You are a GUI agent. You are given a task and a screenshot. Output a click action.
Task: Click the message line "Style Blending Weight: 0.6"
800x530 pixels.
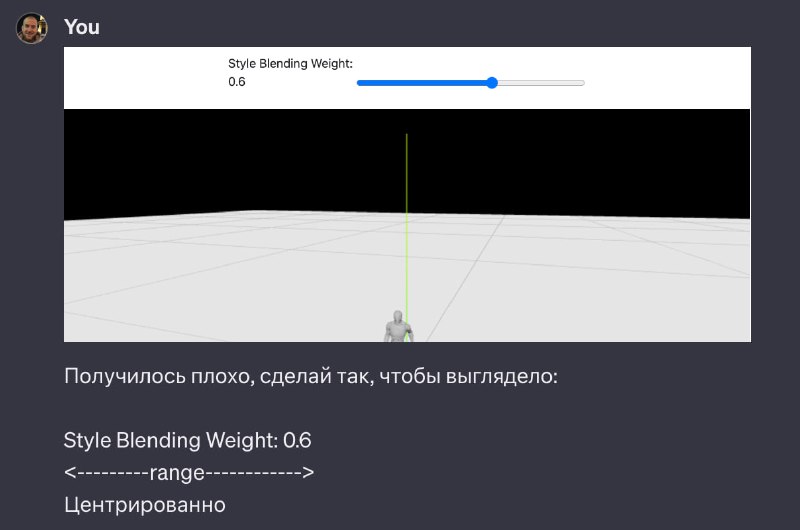coord(188,440)
